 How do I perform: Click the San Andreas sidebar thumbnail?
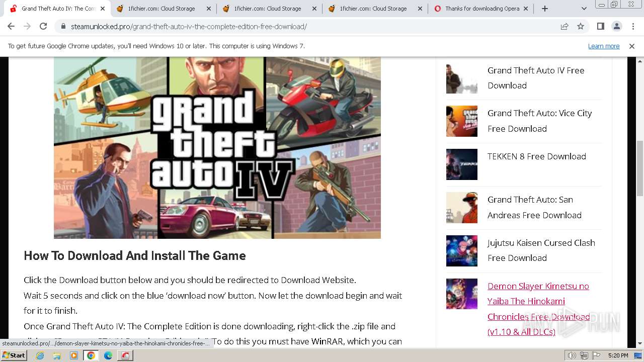click(x=462, y=208)
